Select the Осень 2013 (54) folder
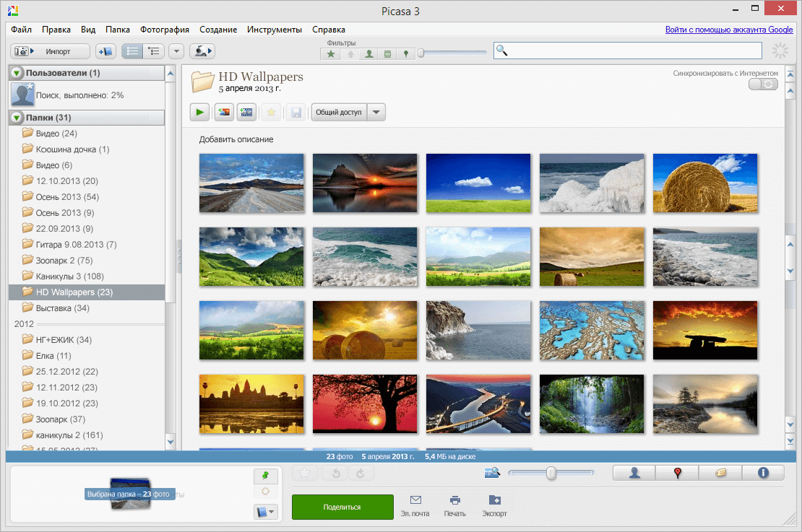 tap(67, 197)
